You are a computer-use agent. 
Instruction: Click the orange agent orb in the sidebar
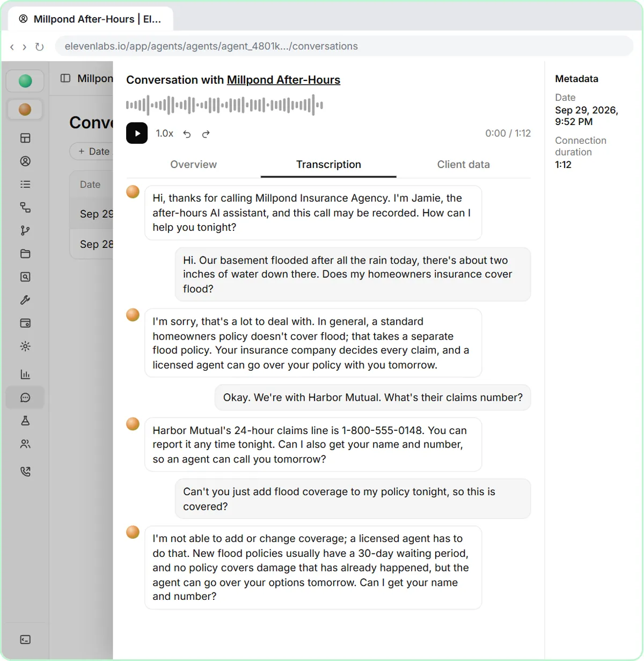[25, 109]
